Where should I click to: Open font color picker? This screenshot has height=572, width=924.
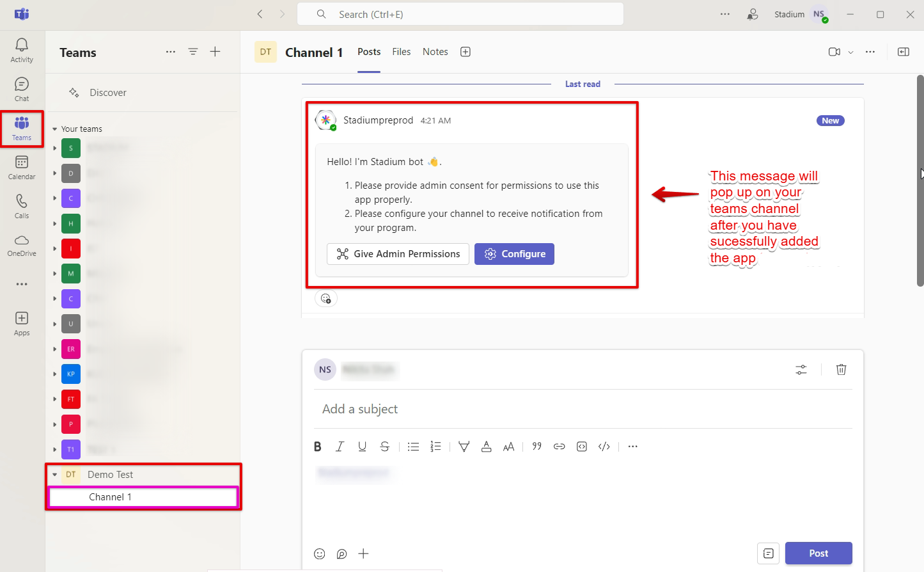tap(486, 447)
